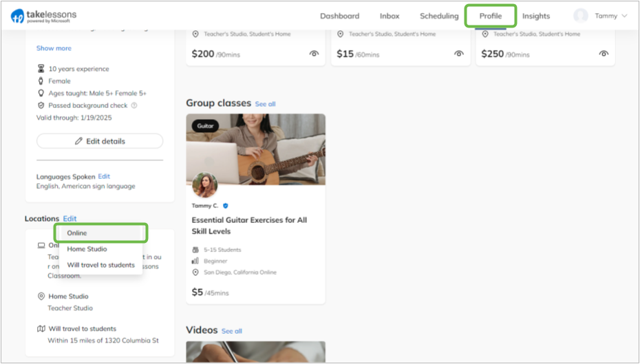Choose Online from the locations menu
This screenshot has width=640, height=364.
[100, 233]
